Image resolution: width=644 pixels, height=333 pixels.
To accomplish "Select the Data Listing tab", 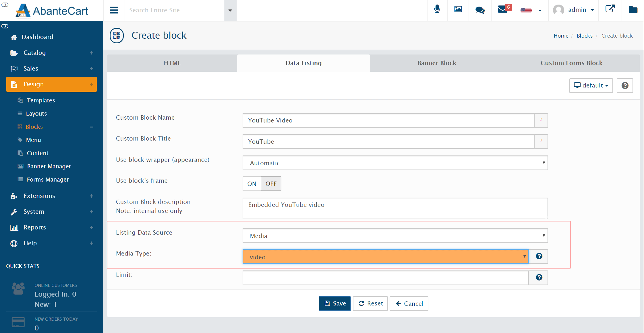I will pyautogui.click(x=303, y=63).
